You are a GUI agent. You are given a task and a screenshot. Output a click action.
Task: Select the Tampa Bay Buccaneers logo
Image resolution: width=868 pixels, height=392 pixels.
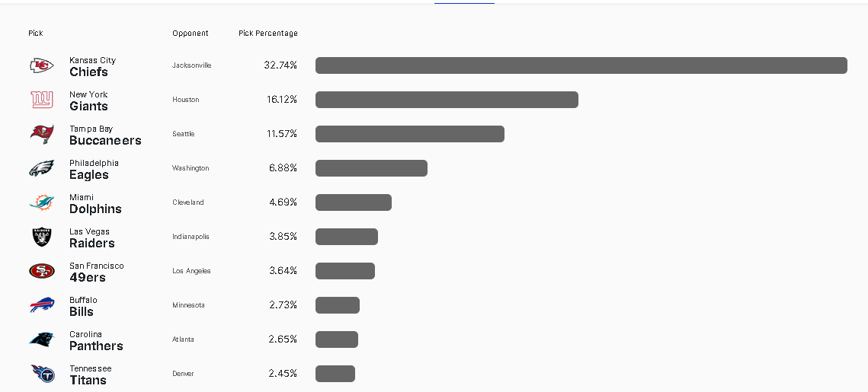click(x=42, y=134)
